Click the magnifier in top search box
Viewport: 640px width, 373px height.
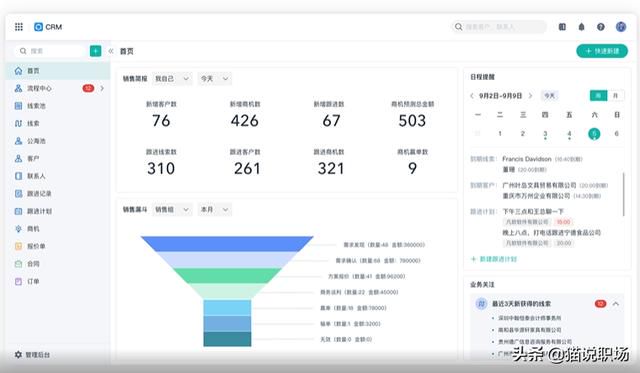click(x=458, y=27)
